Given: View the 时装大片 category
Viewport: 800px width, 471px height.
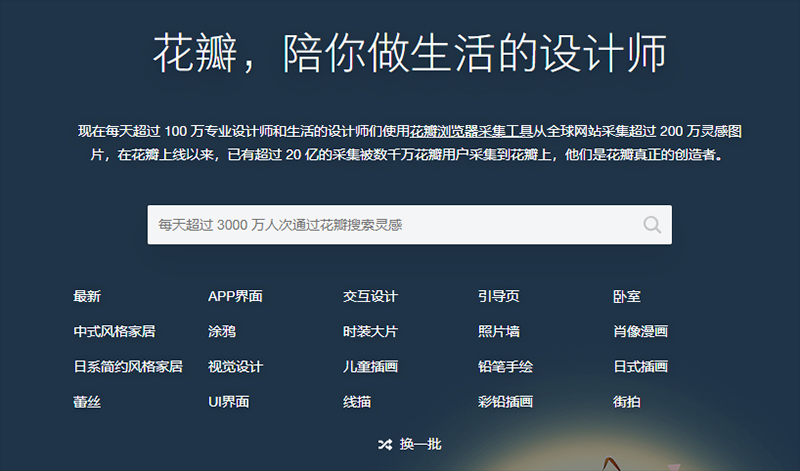Looking at the screenshot, I should coord(370,331).
